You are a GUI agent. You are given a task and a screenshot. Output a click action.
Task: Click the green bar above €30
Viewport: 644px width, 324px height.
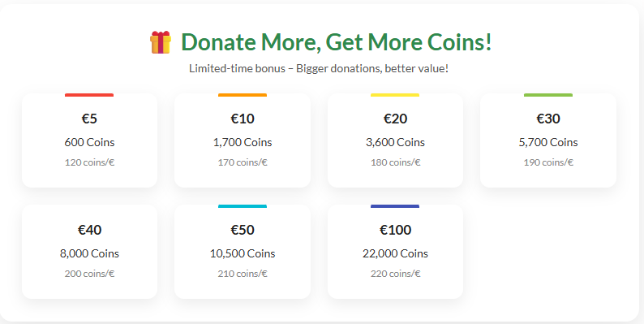(x=548, y=95)
